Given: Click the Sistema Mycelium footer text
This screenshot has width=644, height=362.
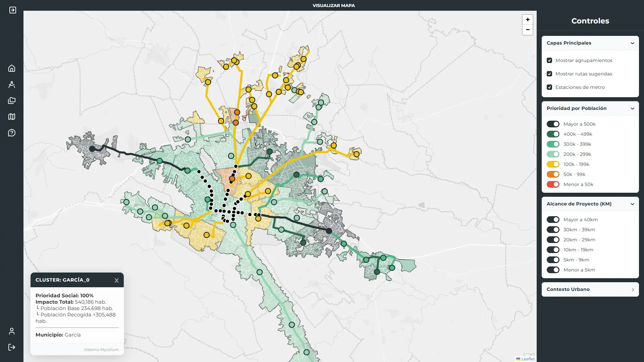Looking at the screenshot, I should 101,350.
